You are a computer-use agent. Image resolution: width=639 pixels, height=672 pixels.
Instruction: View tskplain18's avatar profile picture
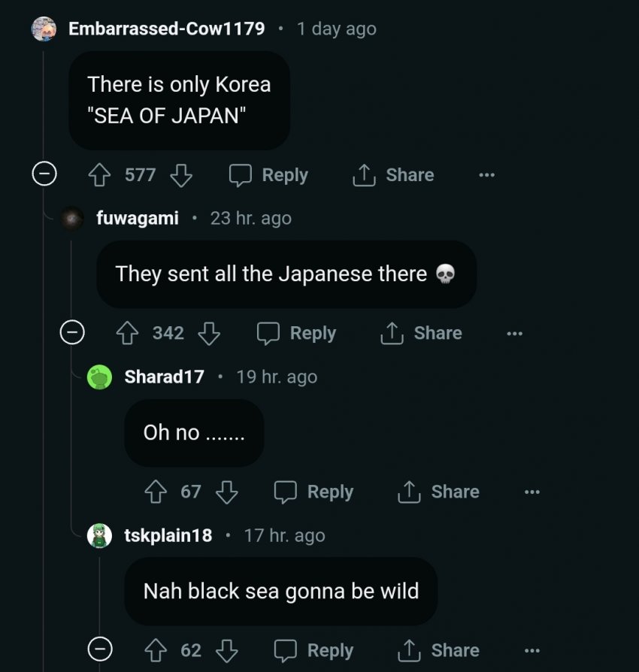click(99, 535)
